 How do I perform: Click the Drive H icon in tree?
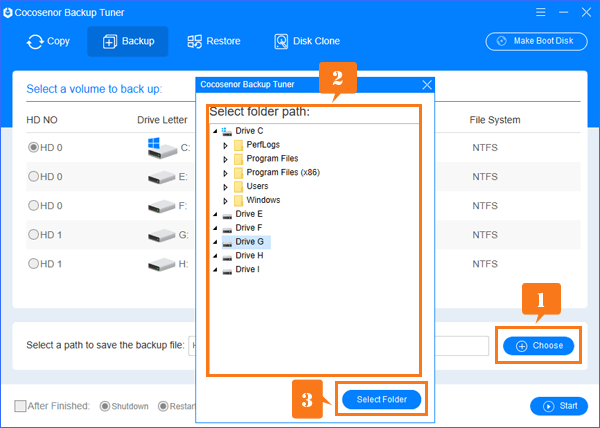(227, 257)
